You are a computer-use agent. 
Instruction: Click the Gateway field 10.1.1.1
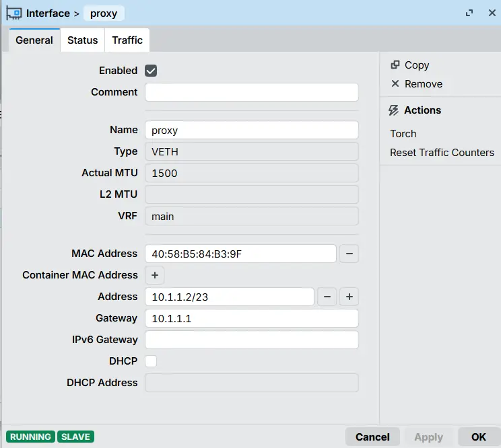tap(252, 318)
